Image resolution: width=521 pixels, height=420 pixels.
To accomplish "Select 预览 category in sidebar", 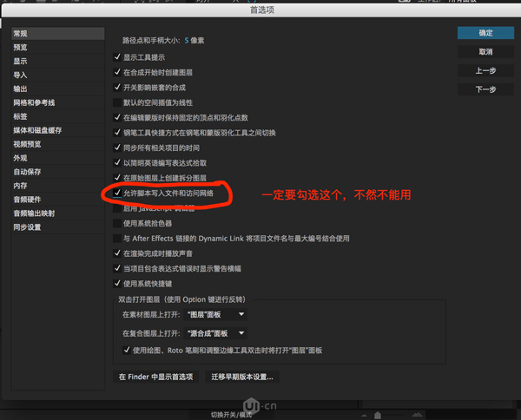I will coord(20,48).
